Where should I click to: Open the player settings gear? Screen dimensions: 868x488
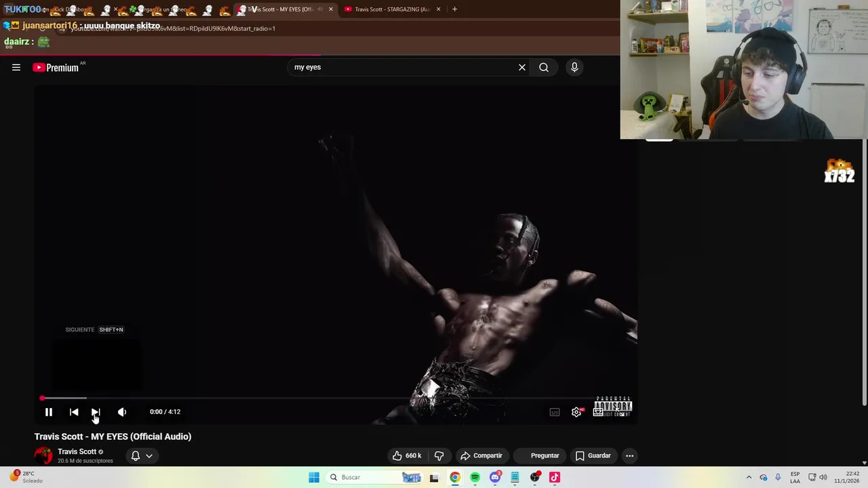click(576, 412)
